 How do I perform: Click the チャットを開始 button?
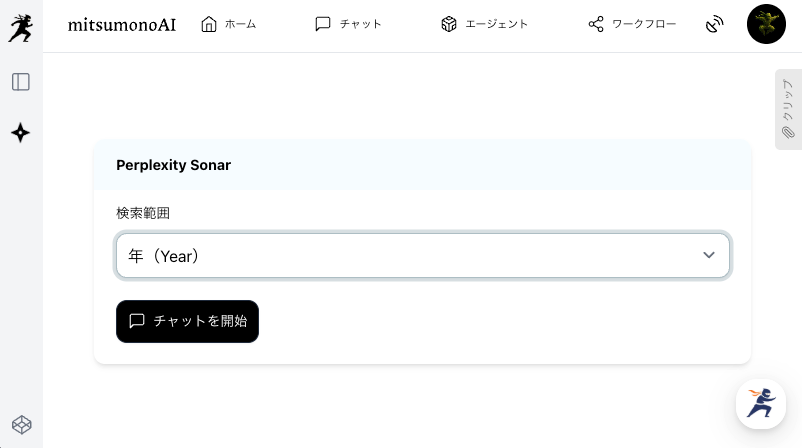(187, 321)
